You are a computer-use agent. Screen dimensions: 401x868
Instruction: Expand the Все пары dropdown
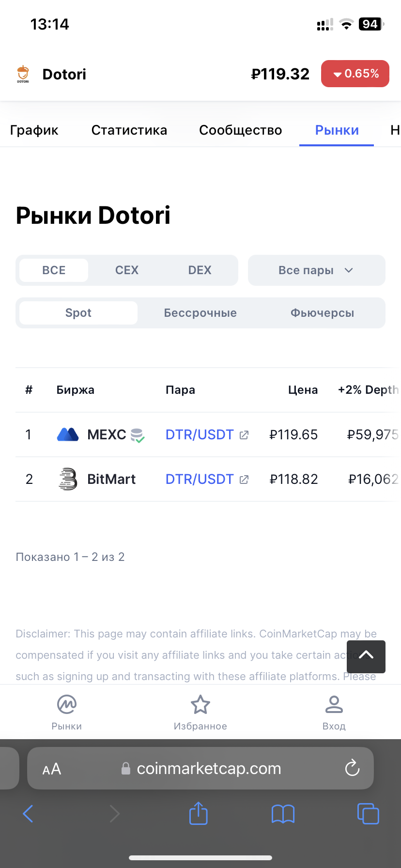point(317,270)
